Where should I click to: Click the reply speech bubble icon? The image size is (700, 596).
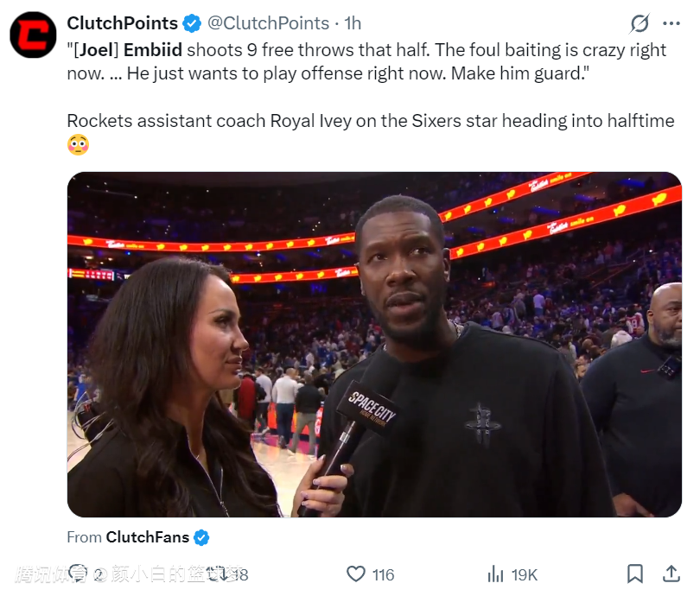click(79, 574)
